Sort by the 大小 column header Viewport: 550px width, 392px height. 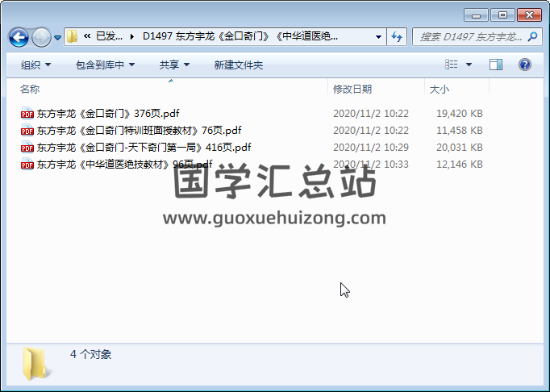(x=440, y=90)
